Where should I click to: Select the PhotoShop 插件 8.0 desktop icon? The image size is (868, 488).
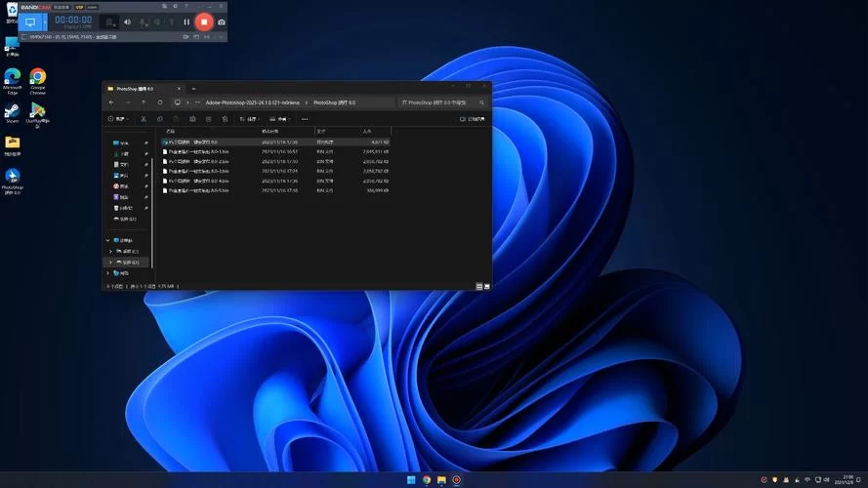12,182
